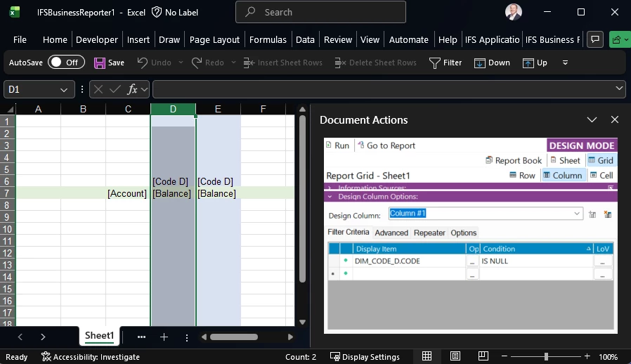
Task: Click Delete Sheet Rows
Action: (375, 63)
